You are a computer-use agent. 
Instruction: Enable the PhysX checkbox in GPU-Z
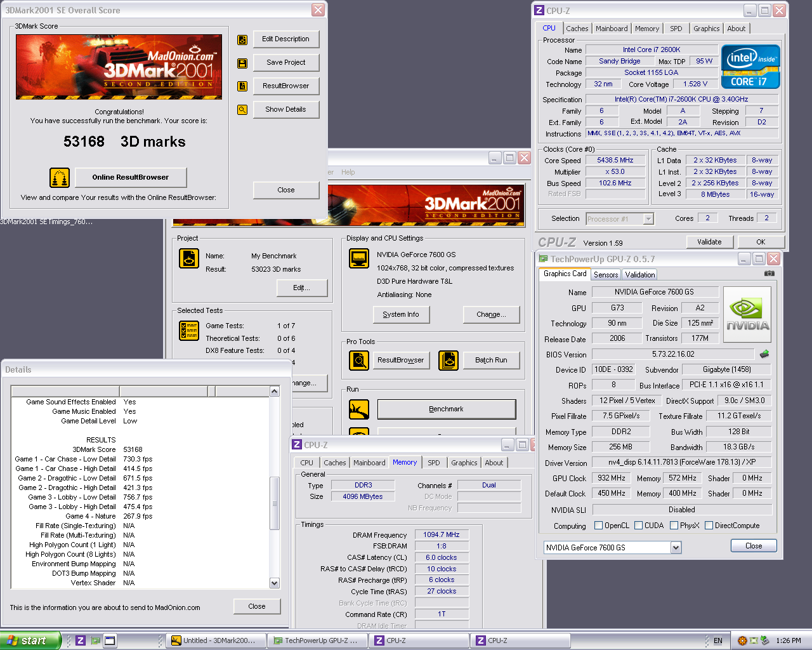point(674,526)
